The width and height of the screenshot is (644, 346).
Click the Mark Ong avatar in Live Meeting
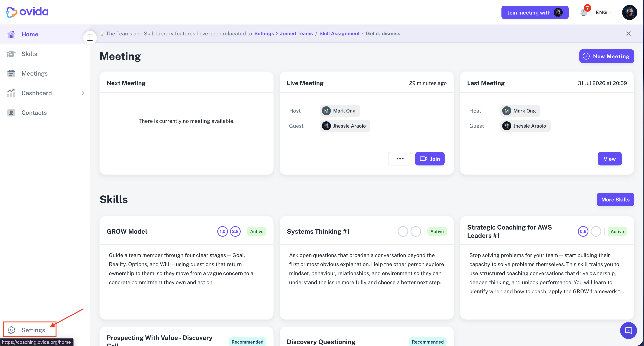326,111
